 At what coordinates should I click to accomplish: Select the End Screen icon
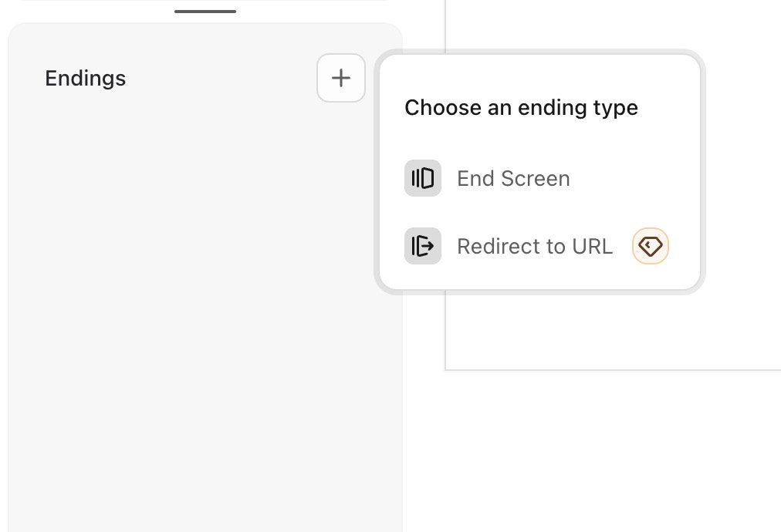422,178
